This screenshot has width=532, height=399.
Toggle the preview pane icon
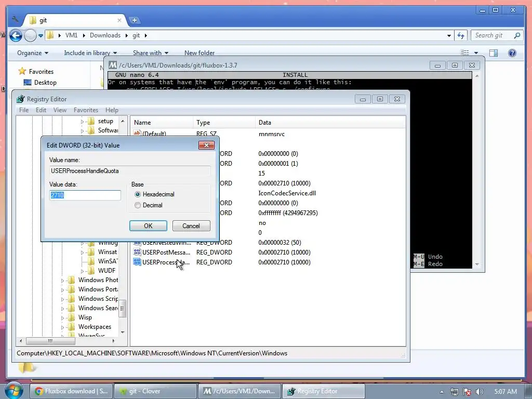494,53
